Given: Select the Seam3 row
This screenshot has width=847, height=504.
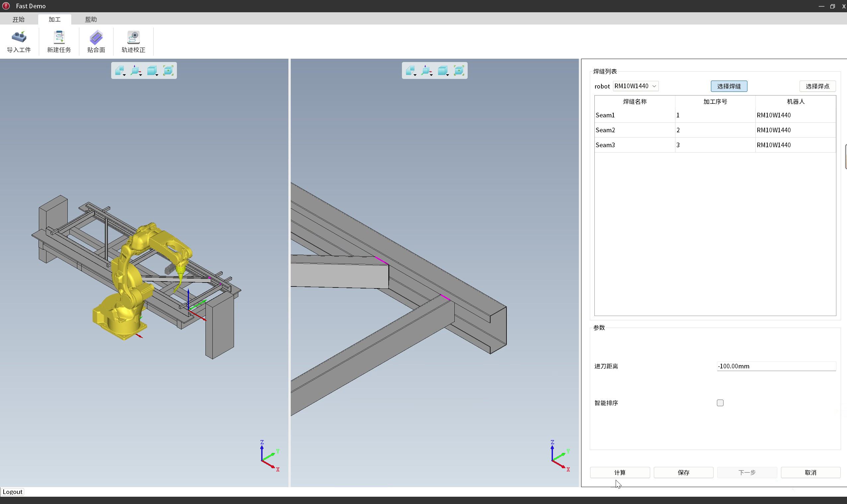Looking at the screenshot, I should (x=715, y=145).
